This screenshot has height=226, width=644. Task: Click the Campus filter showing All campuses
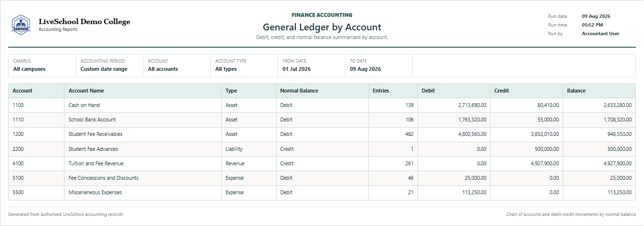point(42,66)
